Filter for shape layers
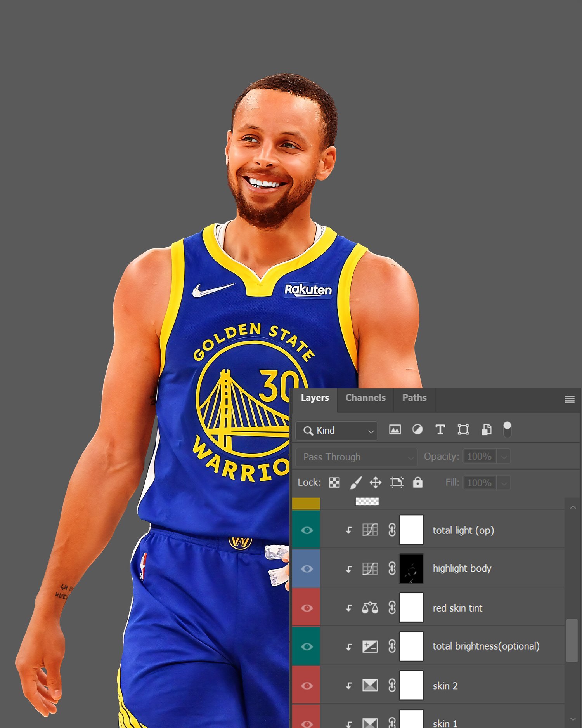 [x=463, y=429]
